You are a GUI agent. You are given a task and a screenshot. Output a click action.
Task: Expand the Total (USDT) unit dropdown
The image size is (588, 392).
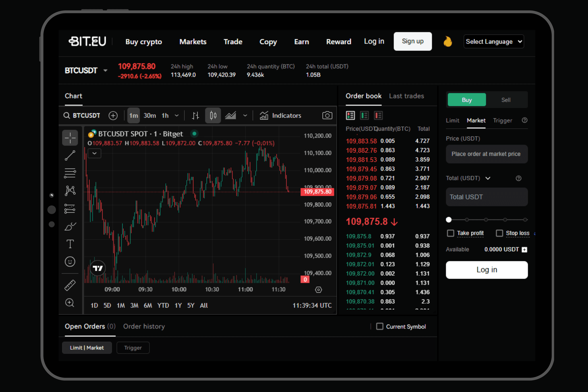[488, 178]
